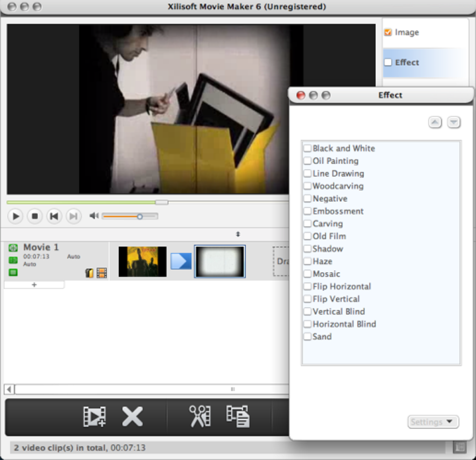Toggle the Shadow effect
Screen dimensions: 476x460
308,249
